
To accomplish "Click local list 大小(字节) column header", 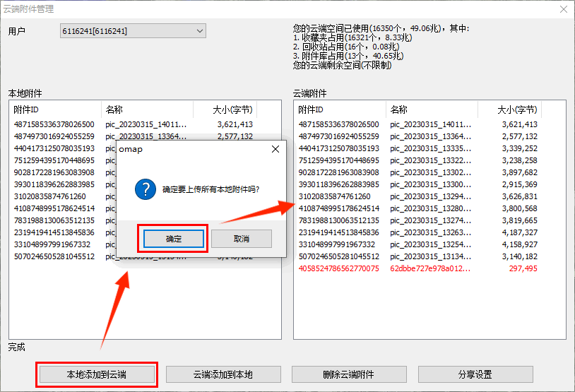I will [232, 109].
